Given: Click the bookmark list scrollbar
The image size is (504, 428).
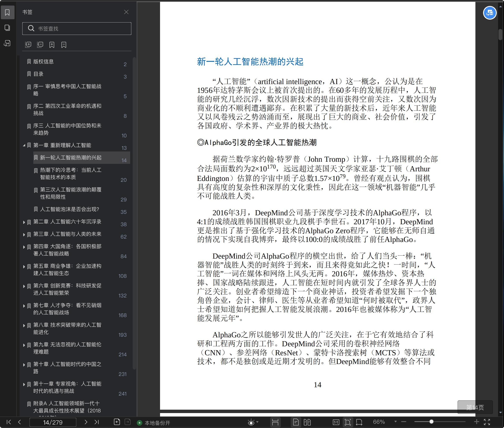Looking at the screenshot, I should click(x=134, y=213).
